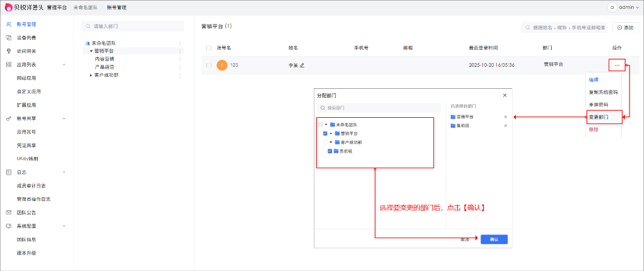644x271 pixels.
Task: Close the 分配部门 dialog
Action: [504, 95]
